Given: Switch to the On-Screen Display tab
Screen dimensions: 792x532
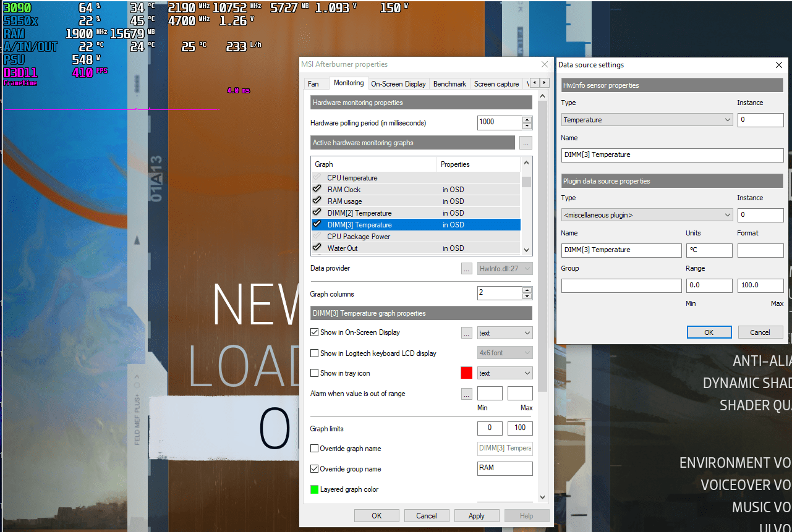Looking at the screenshot, I should (x=398, y=84).
